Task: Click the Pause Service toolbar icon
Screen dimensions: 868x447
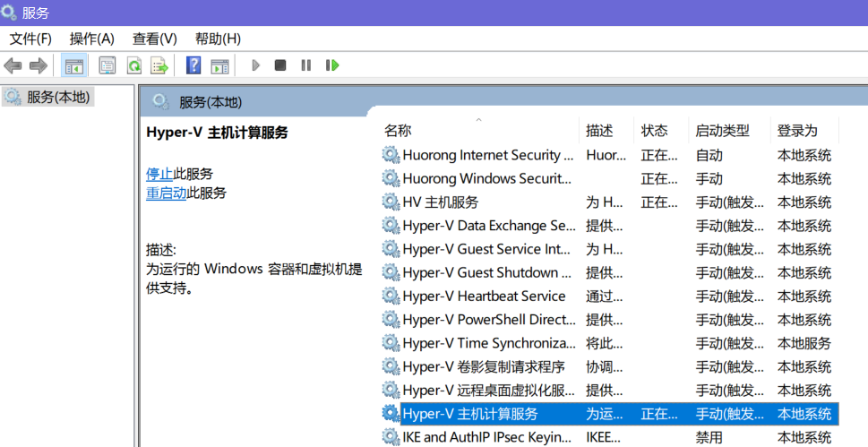Action: click(306, 65)
